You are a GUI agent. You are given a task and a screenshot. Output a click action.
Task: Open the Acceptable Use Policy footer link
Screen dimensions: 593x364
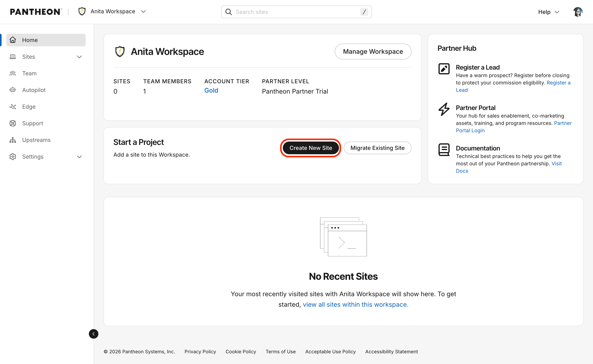330,352
